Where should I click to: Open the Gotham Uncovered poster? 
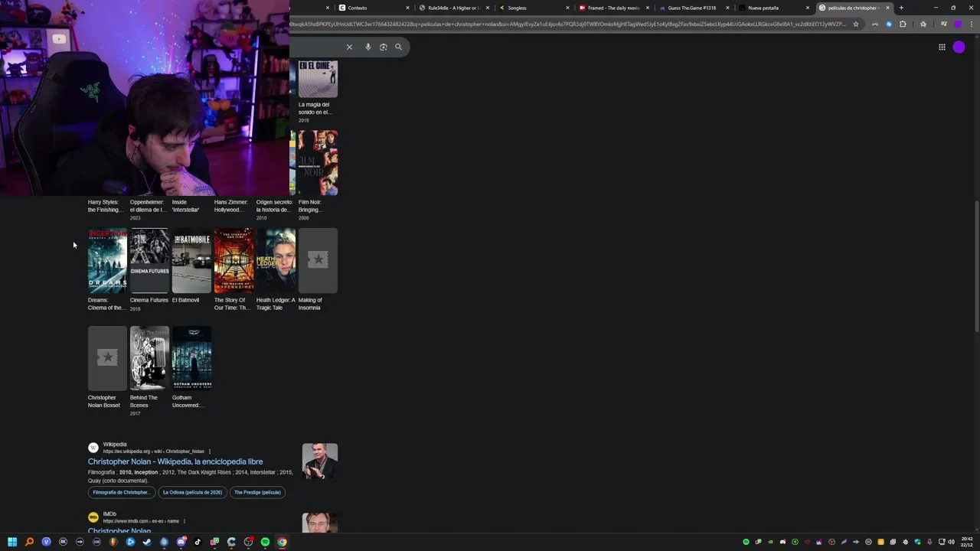191,358
